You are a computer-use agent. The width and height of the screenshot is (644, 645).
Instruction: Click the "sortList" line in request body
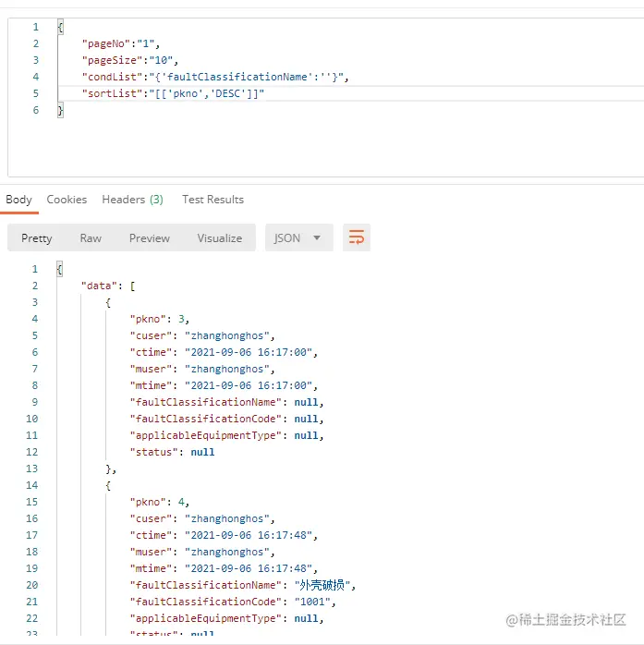173,93
